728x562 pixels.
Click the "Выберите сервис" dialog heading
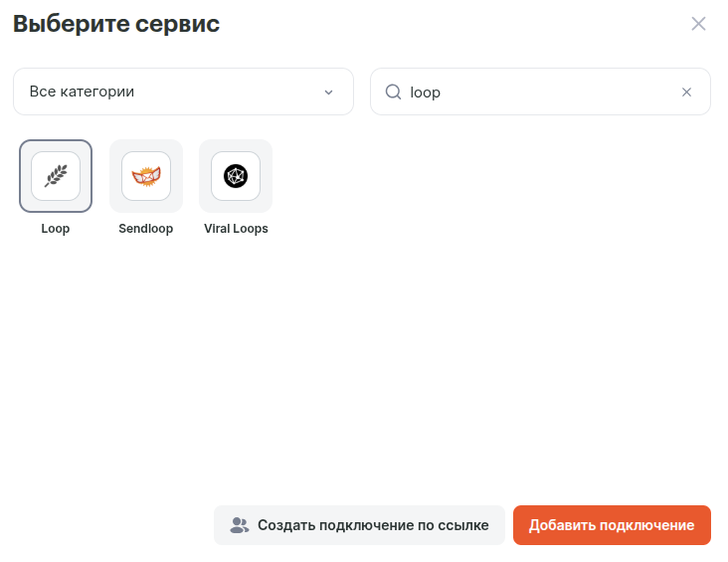coord(116,25)
